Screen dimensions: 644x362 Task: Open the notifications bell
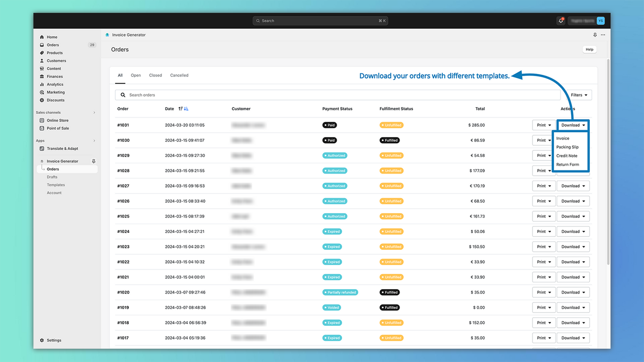560,21
